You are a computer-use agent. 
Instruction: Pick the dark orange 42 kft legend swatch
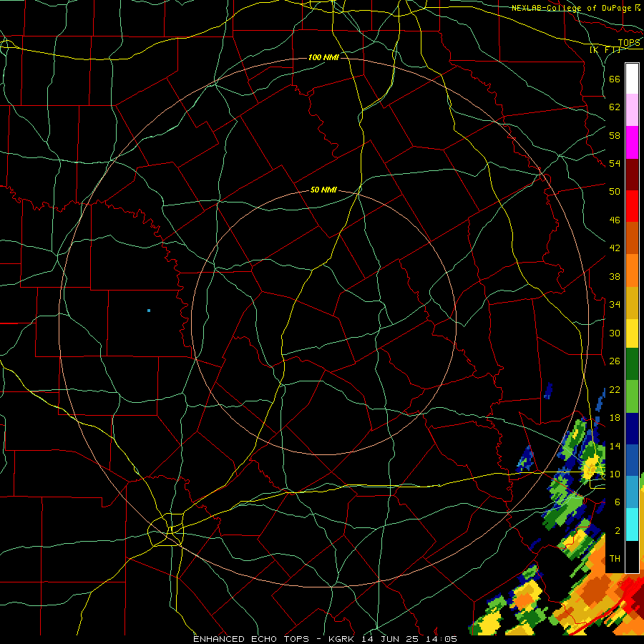point(632,238)
